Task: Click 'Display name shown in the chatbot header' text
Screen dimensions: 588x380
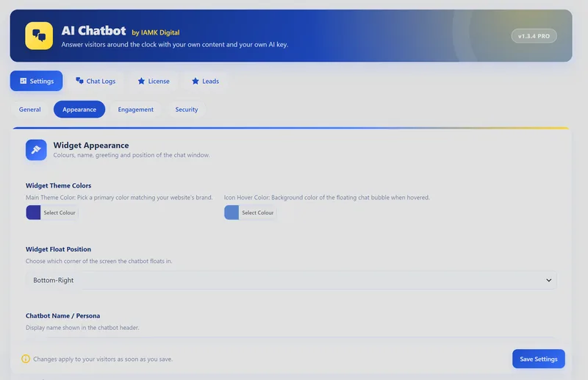Action: pos(82,328)
